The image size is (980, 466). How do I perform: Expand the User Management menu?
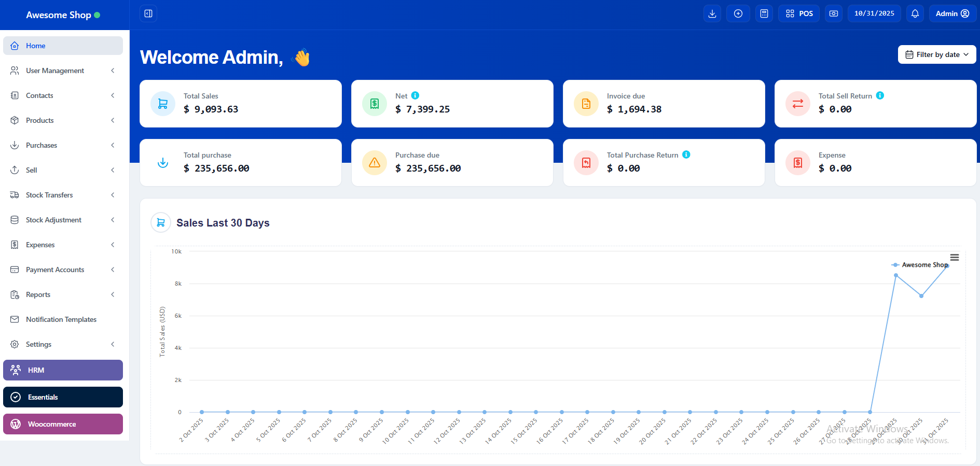pos(63,70)
